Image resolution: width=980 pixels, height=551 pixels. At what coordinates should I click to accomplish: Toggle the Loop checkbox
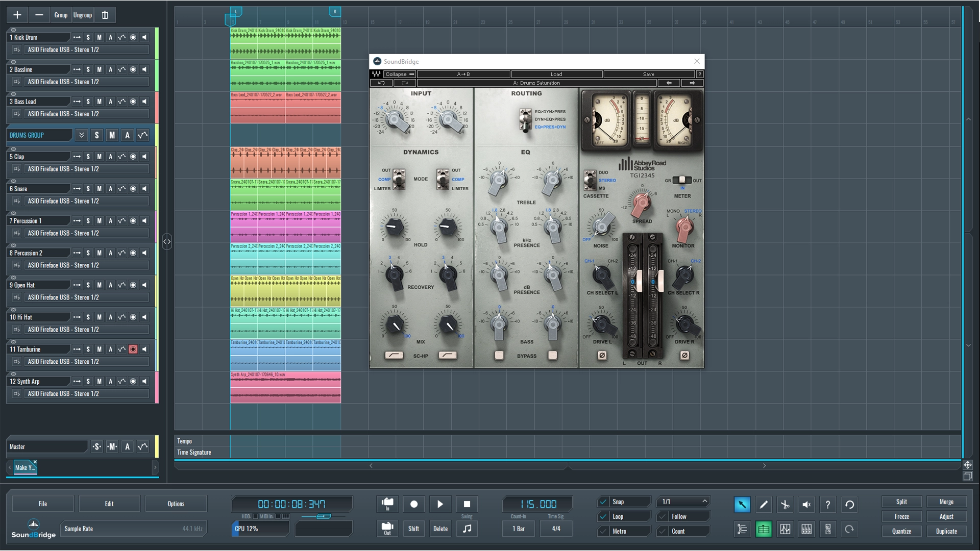pos(604,517)
